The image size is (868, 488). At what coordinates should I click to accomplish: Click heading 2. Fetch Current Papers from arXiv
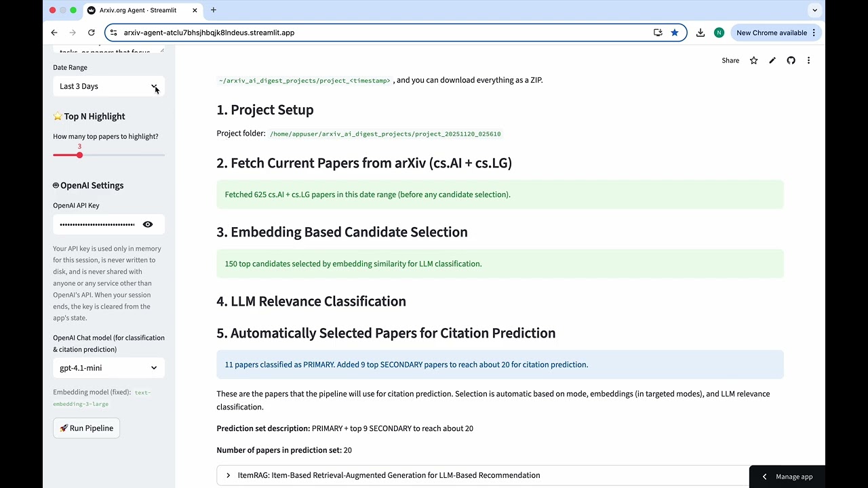[365, 163]
